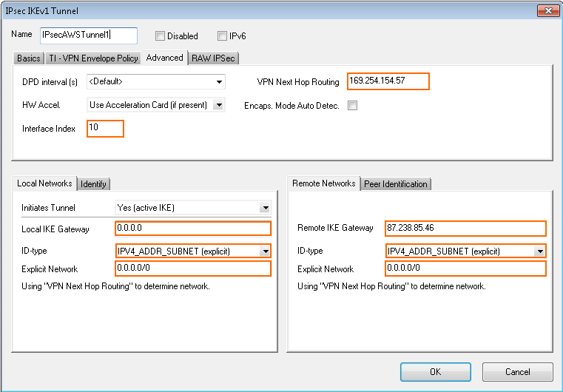Click the VPN Next Hop Routing field
The image size is (563, 392).
pyautogui.click(x=388, y=81)
